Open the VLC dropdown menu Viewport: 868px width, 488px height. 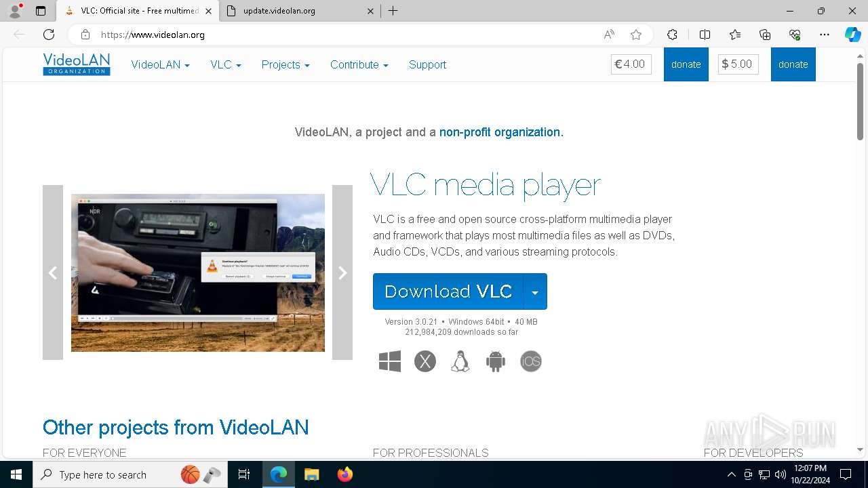(x=226, y=64)
